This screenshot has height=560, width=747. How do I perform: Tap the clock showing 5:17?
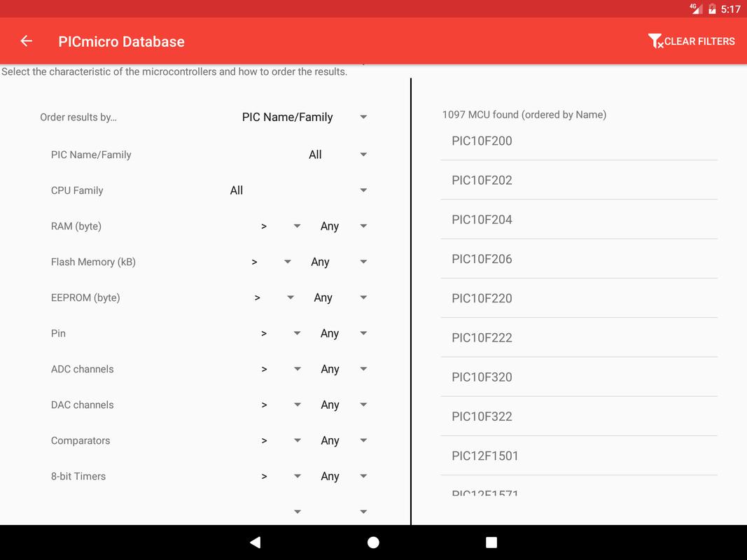730,9
